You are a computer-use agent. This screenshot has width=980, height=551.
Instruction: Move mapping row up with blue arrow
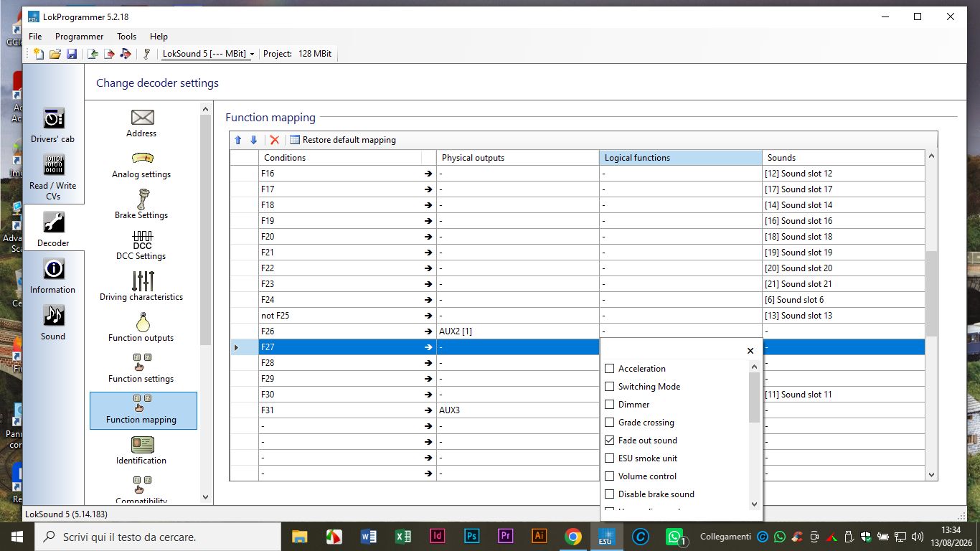239,140
